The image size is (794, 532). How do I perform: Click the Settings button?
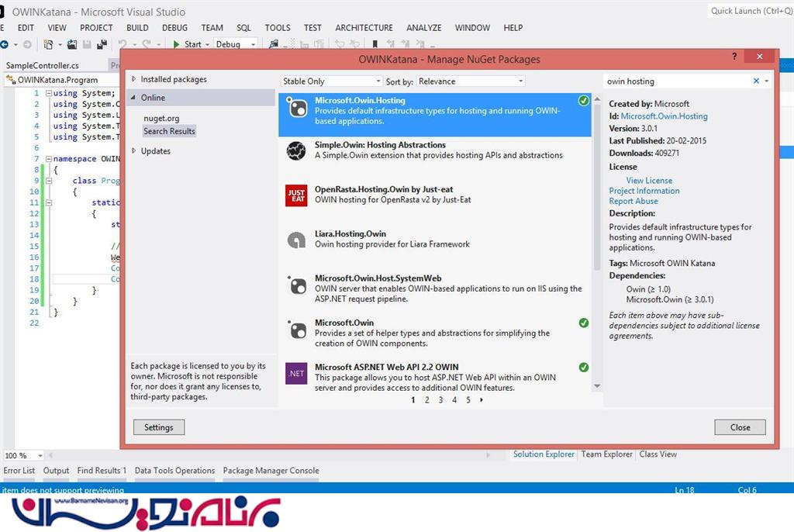pyautogui.click(x=158, y=427)
